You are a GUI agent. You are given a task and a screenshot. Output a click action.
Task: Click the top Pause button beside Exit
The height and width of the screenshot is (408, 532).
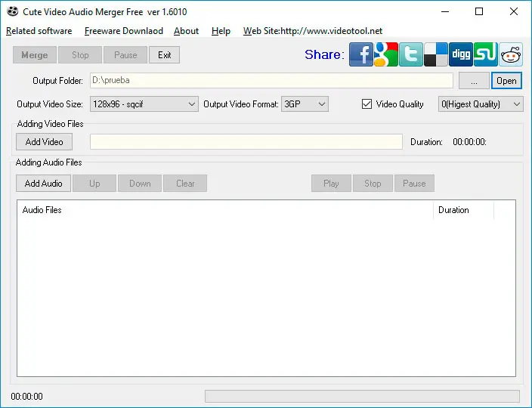tap(125, 55)
